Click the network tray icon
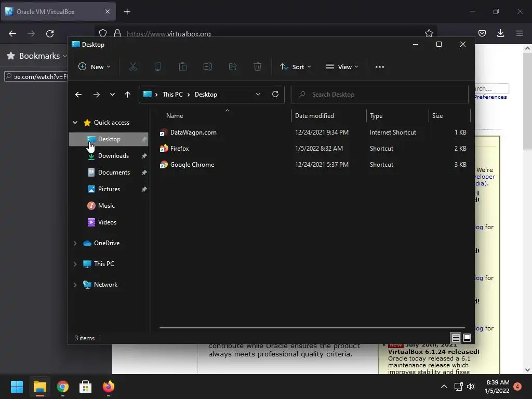Image resolution: width=532 pixels, height=399 pixels. pos(458,387)
